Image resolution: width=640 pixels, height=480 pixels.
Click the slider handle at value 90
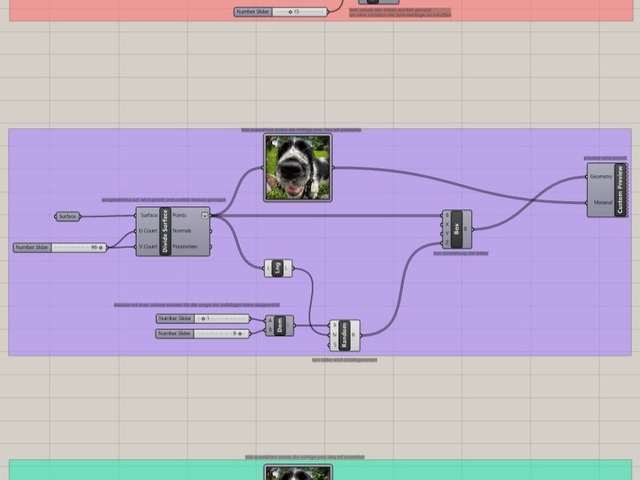(x=100, y=248)
